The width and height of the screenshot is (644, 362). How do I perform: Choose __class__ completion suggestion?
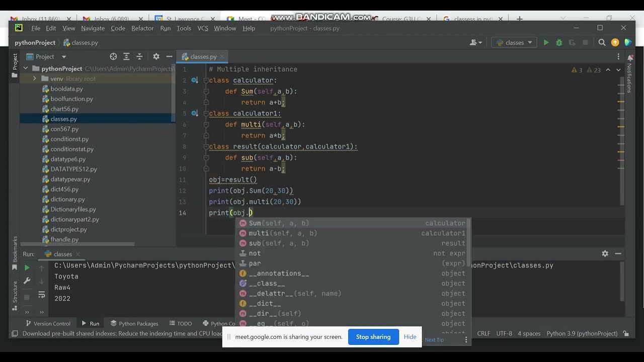pyautogui.click(x=352, y=284)
